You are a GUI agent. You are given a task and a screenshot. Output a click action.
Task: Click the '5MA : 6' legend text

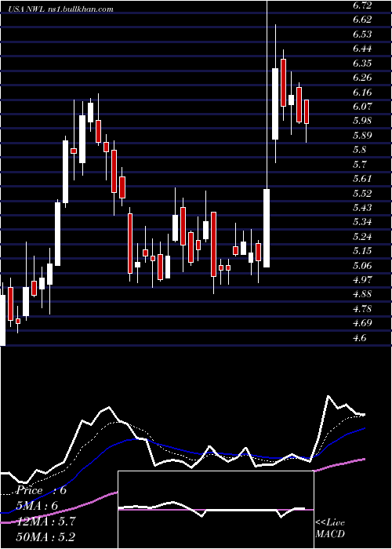(37, 506)
